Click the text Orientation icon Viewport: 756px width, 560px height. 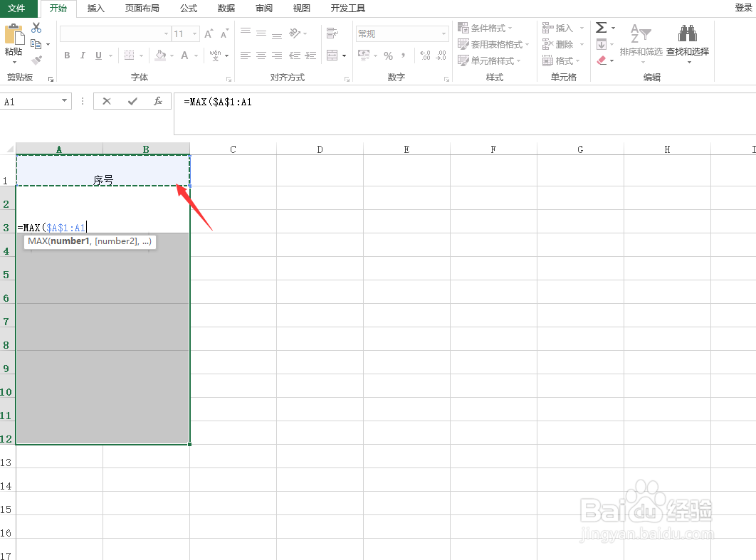tap(295, 33)
